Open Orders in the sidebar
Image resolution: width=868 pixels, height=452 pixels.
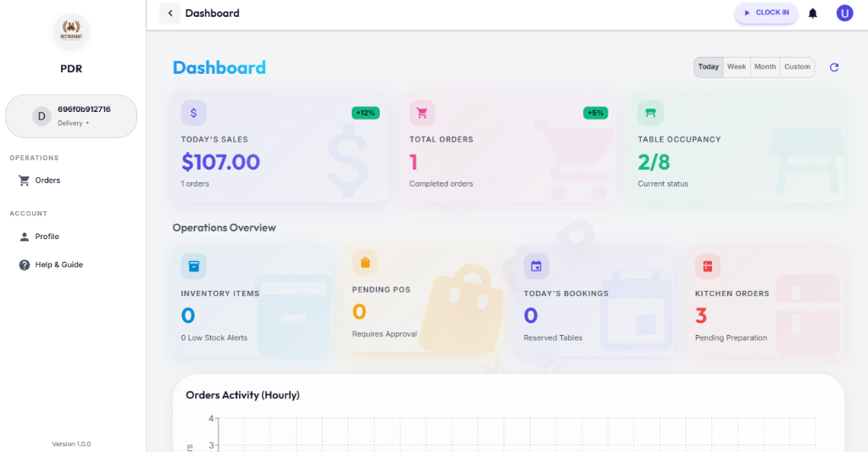point(47,181)
